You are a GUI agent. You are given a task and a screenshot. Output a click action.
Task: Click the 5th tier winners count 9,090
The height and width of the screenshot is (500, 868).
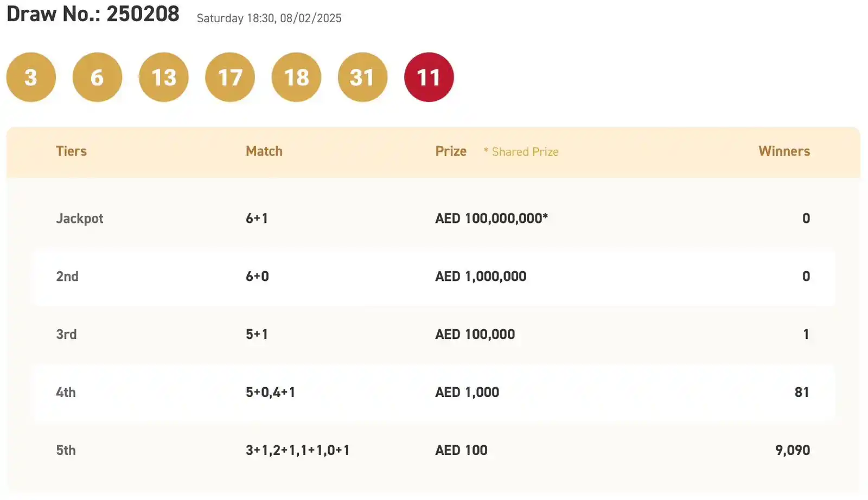(793, 451)
